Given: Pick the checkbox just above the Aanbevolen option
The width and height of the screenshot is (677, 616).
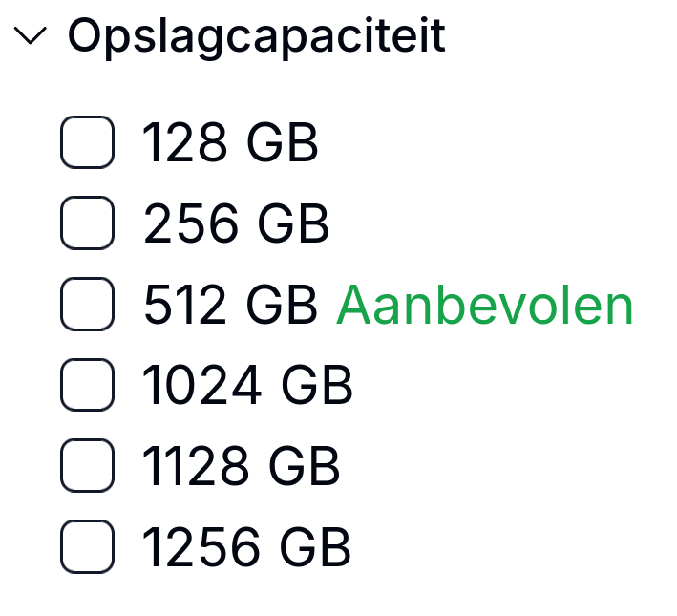Looking at the screenshot, I should [88, 224].
